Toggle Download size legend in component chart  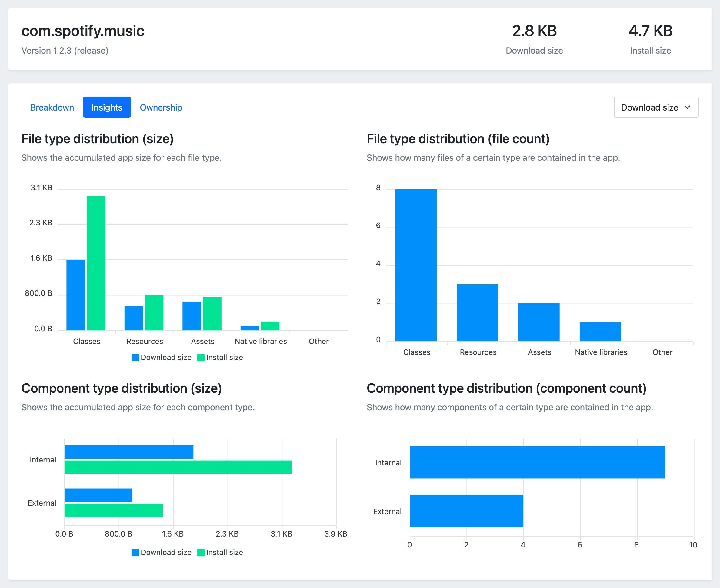pyautogui.click(x=166, y=553)
